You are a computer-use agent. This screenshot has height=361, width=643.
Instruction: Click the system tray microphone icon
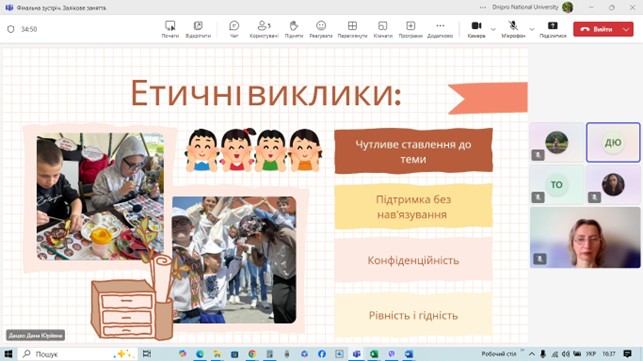click(x=543, y=354)
